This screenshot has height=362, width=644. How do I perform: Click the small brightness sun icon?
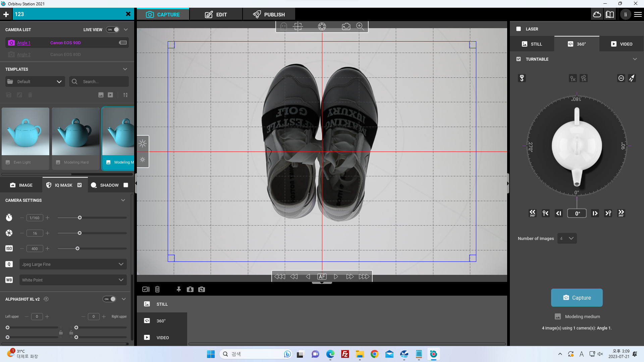(x=143, y=160)
